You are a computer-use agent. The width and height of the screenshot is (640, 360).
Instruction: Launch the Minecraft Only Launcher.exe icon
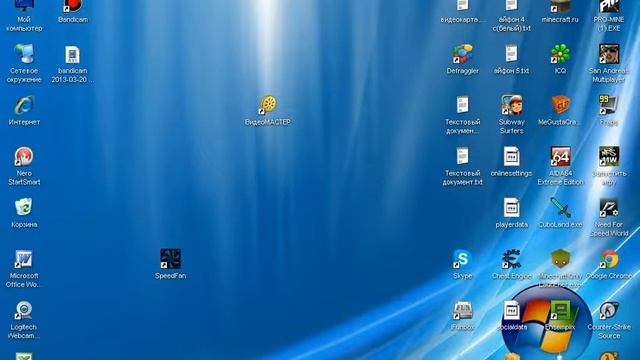[560, 259]
